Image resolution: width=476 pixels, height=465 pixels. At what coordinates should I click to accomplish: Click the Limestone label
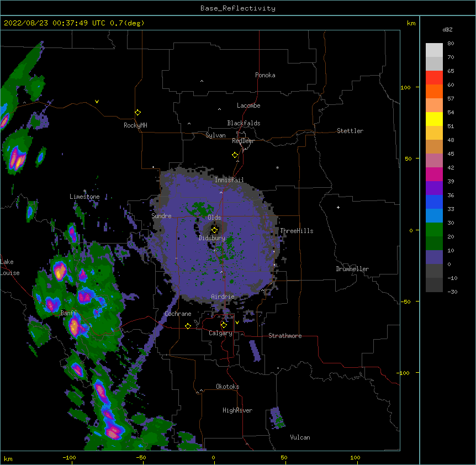(x=84, y=197)
